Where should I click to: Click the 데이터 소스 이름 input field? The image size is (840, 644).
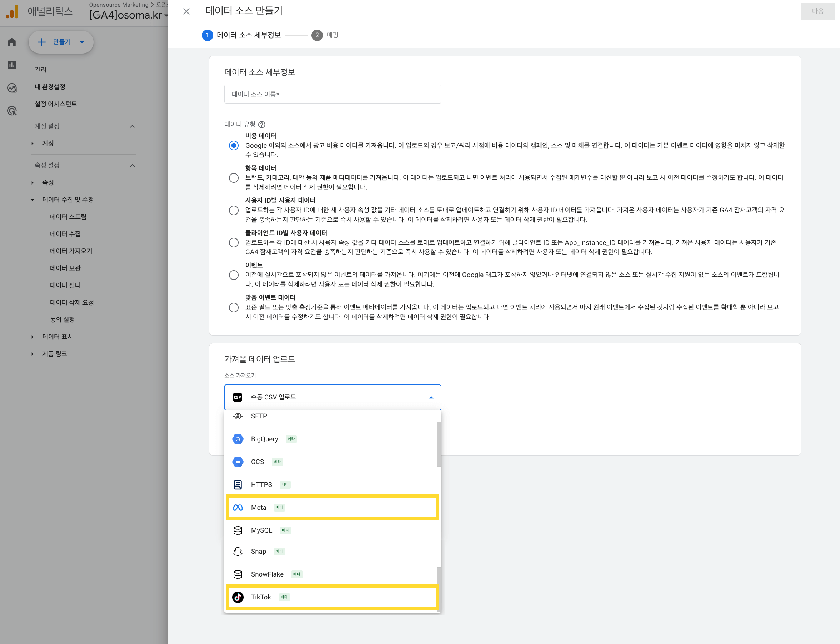point(332,94)
